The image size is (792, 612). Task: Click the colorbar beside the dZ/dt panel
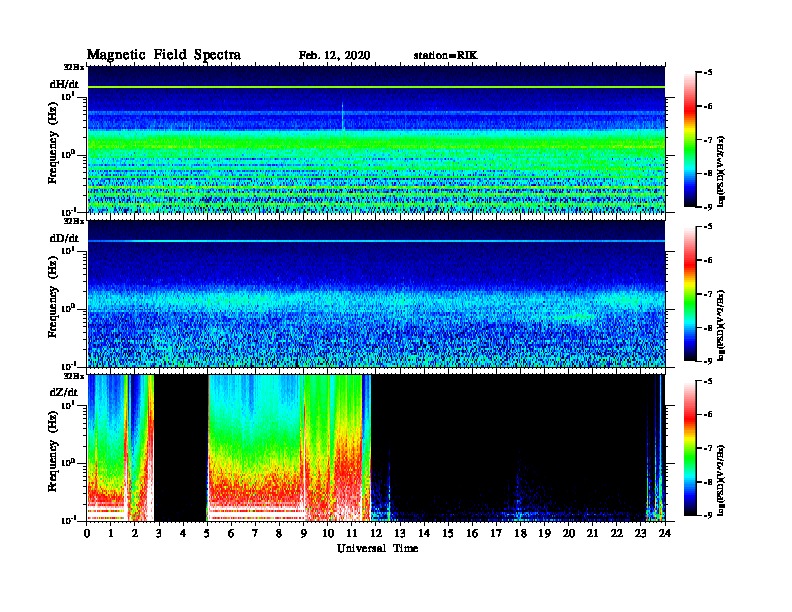(x=690, y=448)
